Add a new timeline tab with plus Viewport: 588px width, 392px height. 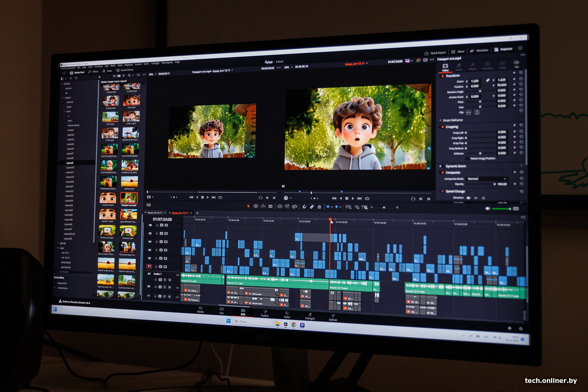click(197, 213)
